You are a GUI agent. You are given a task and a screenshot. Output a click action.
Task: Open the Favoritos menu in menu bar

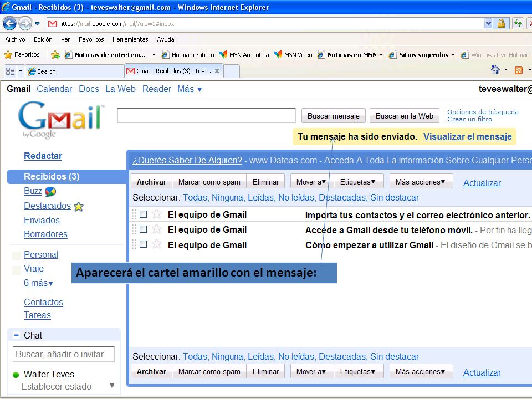[x=91, y=39]
